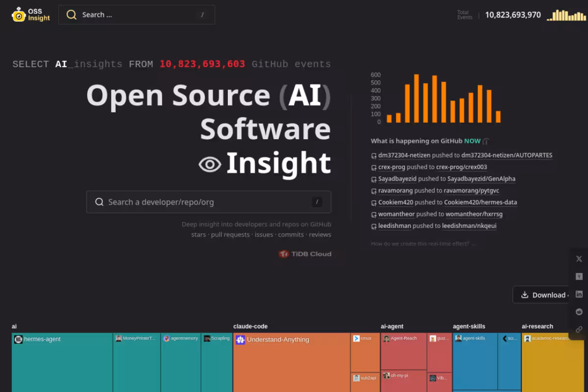This screenshot has height=392, width=588.
Task: Share on Reddit icon
Action: point(579,312)
